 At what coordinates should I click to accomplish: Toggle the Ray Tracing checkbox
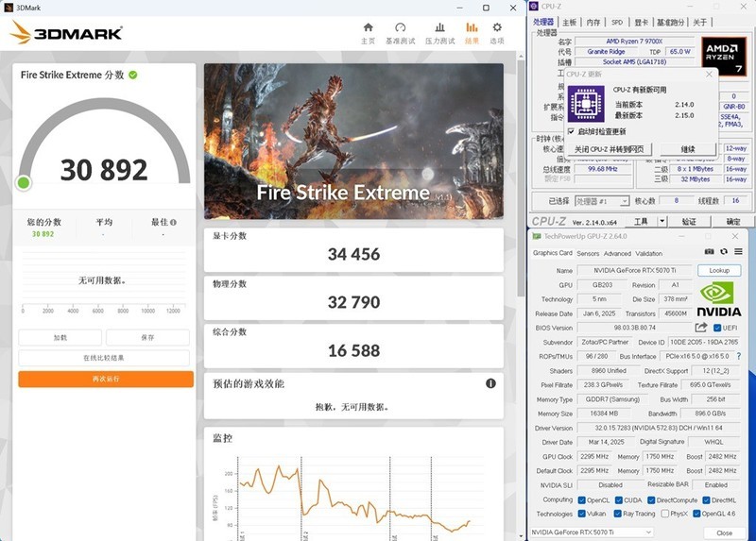coord(618,514)
